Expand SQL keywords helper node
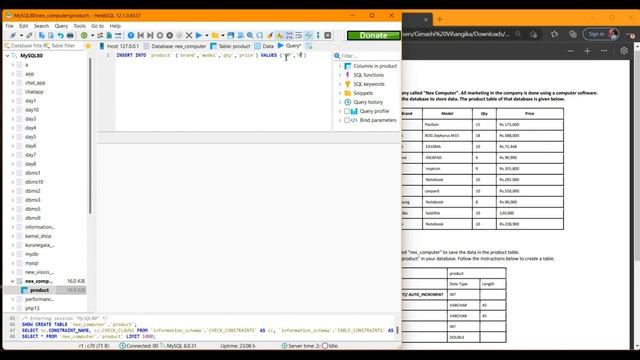Screen dimensions: 640x360 pyautogui.click(x=340, y=84)
